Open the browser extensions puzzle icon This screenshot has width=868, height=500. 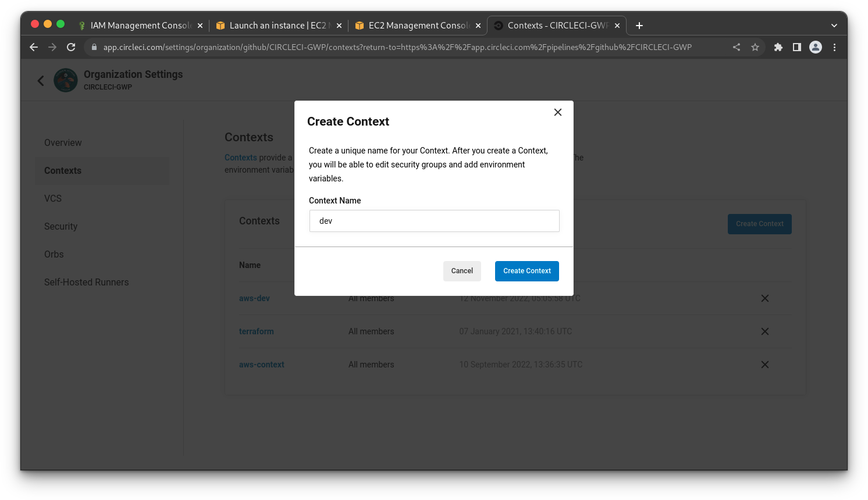[x=778, y=47]
